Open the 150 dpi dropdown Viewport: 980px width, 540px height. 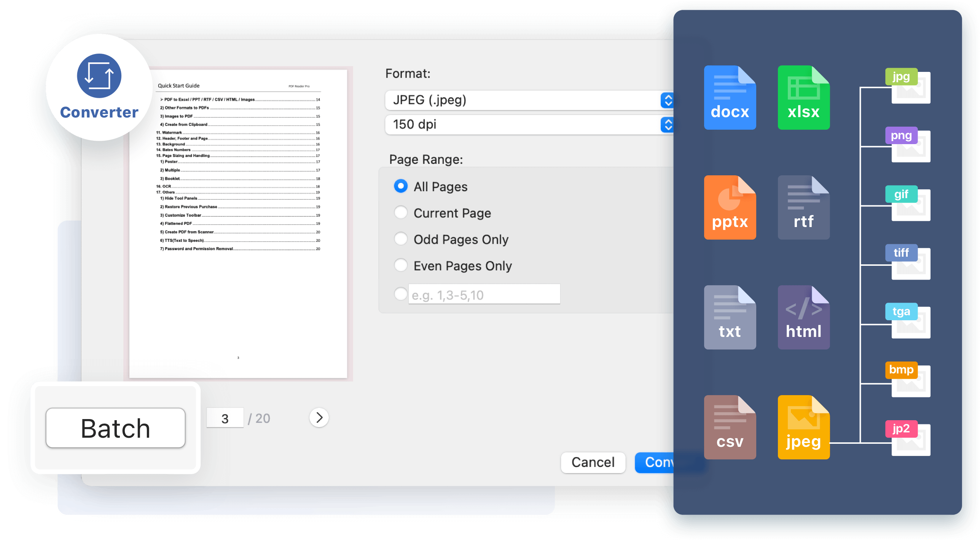coord(529,125)
